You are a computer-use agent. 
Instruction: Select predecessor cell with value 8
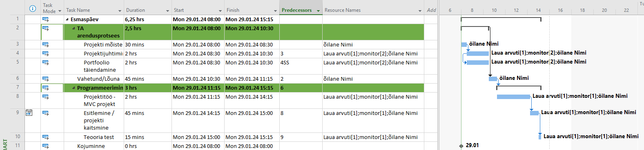click(301, 120)
